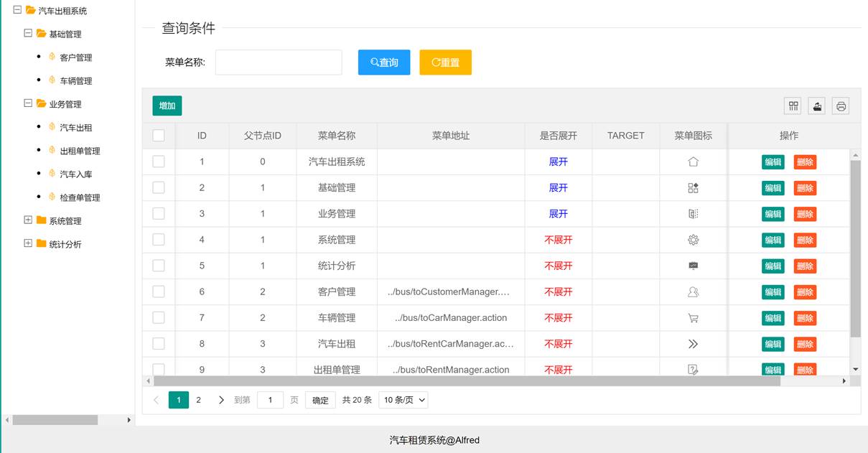Click the leaf icon beside 检查单管理 in tree
This screenshot has width=868, height=453.
[52, 197]
